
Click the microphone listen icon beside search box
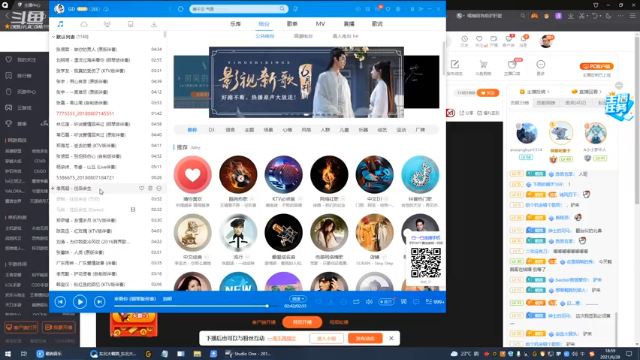[295, 9]
